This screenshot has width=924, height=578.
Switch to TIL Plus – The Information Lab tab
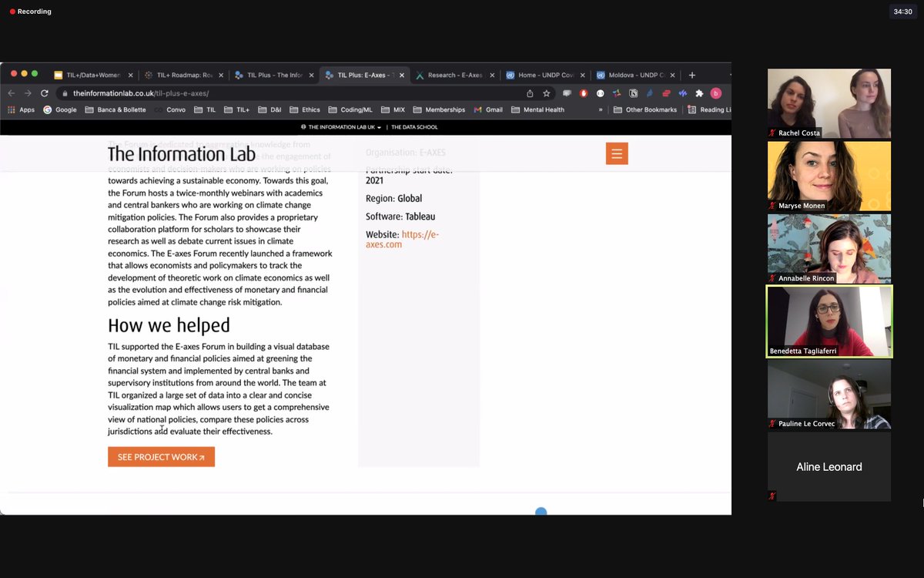click(x=274, y=76)
